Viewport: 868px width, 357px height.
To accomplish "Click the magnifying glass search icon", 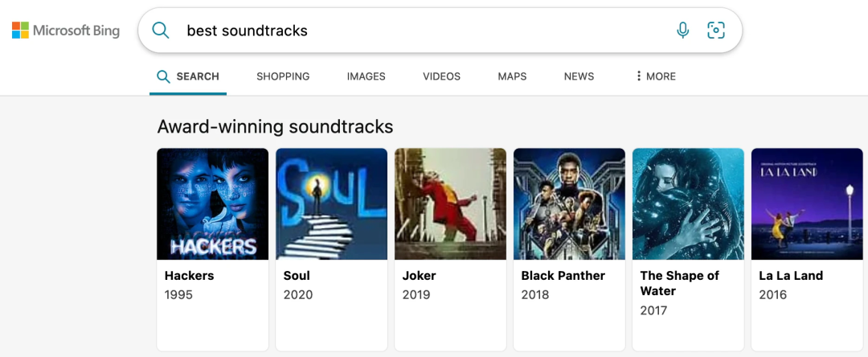I will [161, 30].
